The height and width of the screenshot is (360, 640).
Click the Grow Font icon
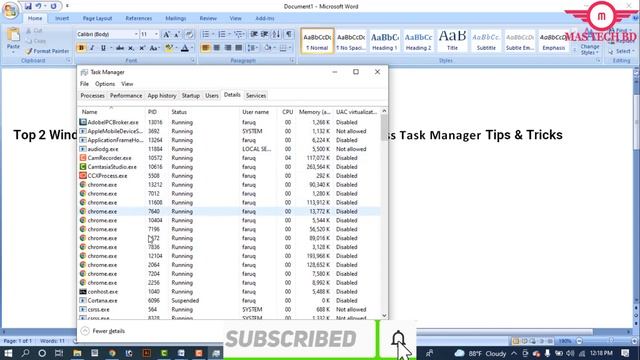pyautogui.click(x=167, y=35)
